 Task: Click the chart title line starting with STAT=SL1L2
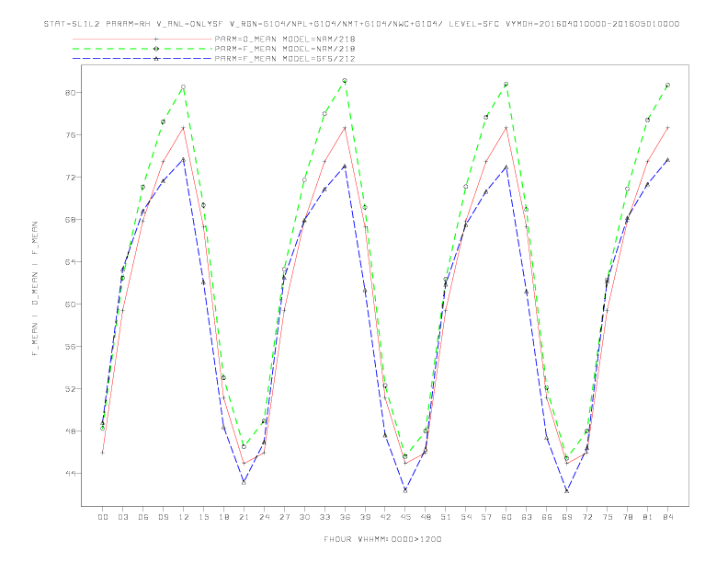click(361, 24)
